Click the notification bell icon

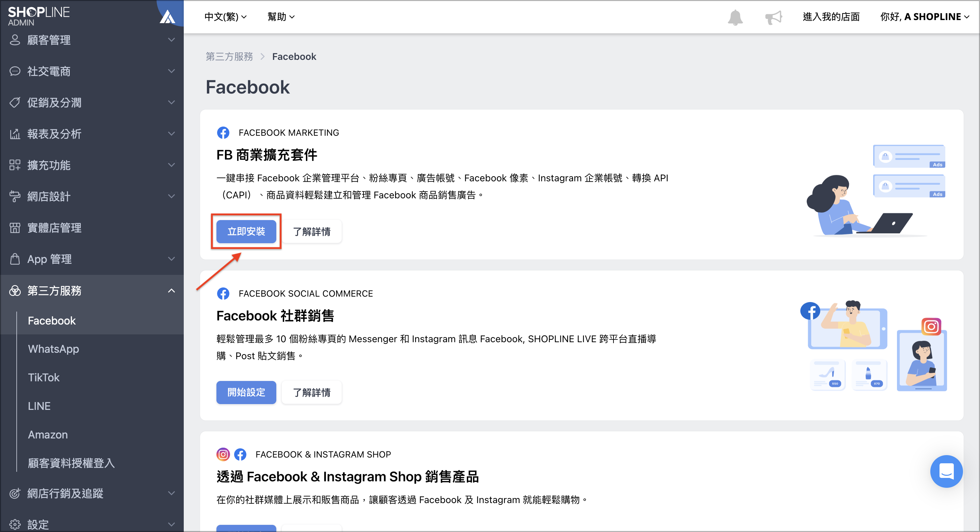click(x=735, y=17)
